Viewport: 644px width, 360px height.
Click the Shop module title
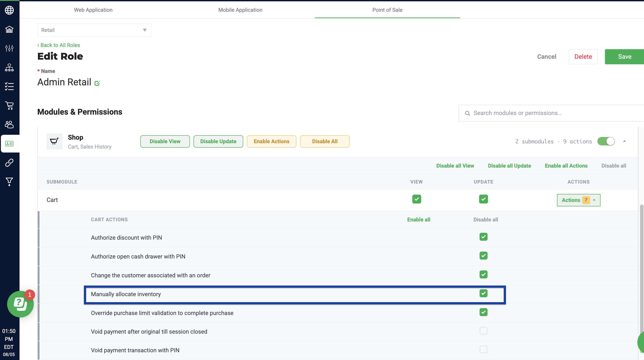click(x=75, y=137)
